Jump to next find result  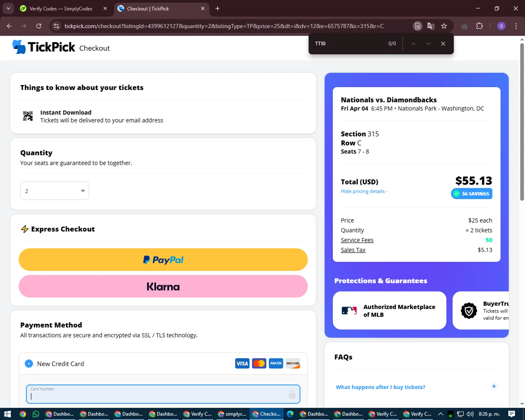(x=428, y=43)
